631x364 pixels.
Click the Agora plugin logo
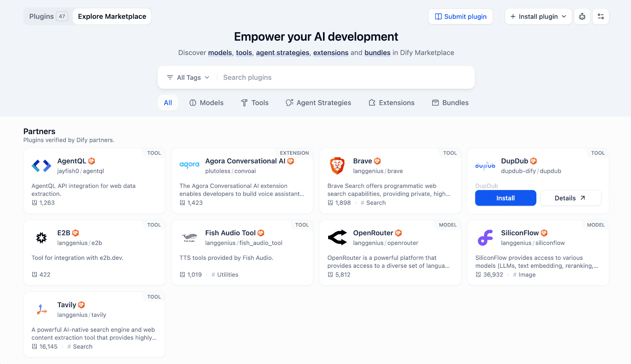click(x=189, y=165)
